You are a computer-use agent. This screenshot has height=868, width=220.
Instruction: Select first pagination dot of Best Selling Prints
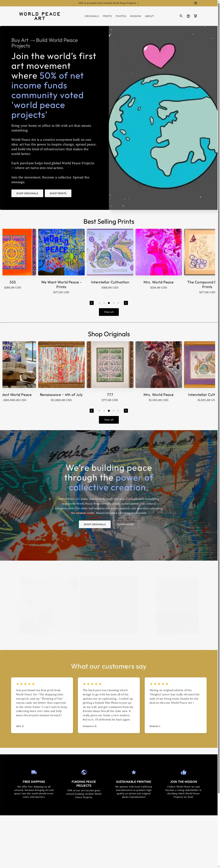99,303
